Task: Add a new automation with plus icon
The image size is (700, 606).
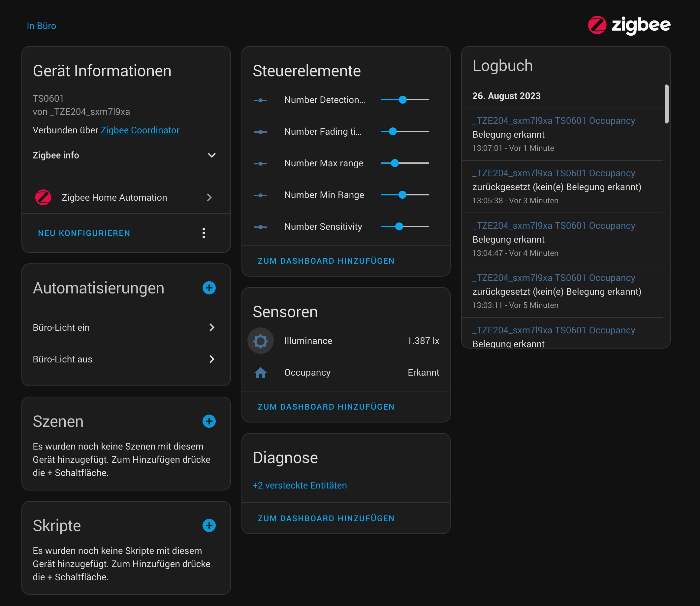Action: click(209, 288)
